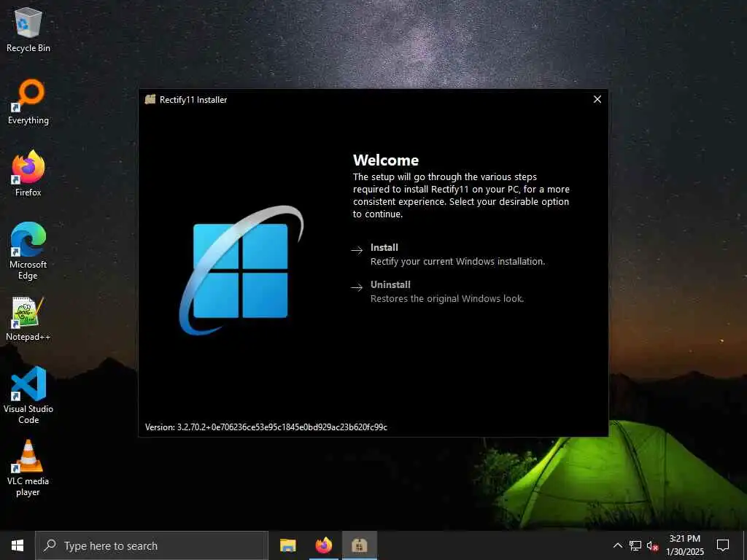Open the network status tray icon

click(635, 545)
